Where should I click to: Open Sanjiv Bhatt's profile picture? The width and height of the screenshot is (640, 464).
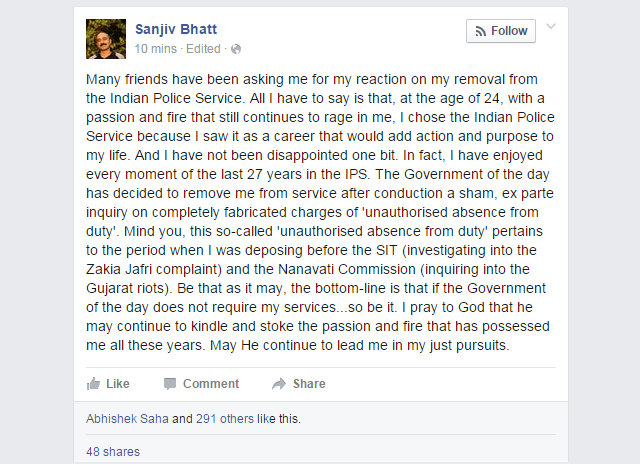[x=106, y=39]
